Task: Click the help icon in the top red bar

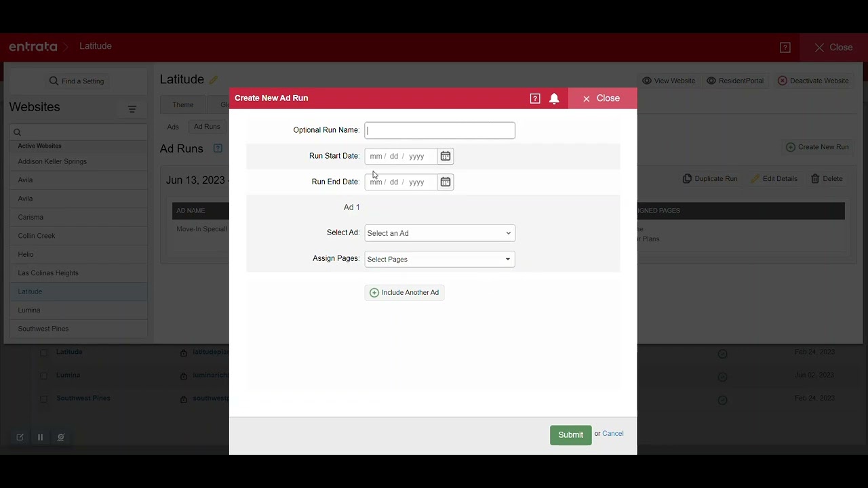Action: [x=785, y=47]
